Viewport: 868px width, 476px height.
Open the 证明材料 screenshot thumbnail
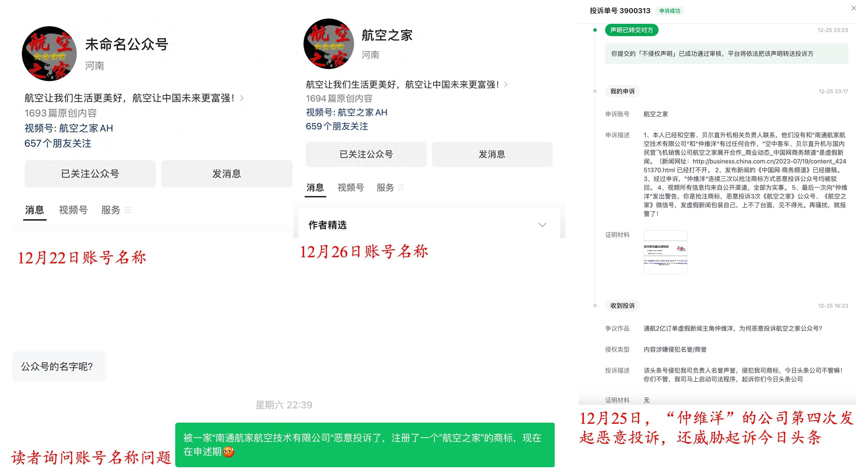coord(665,252)
